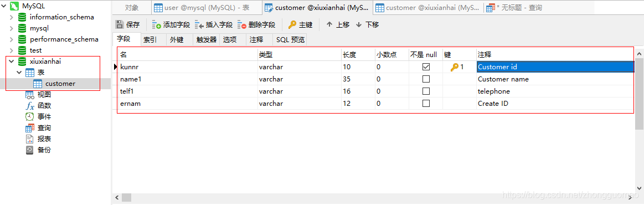
Task: Collapse the MySQL connection node
Action: pyautogui.click(x=4, y=6)
